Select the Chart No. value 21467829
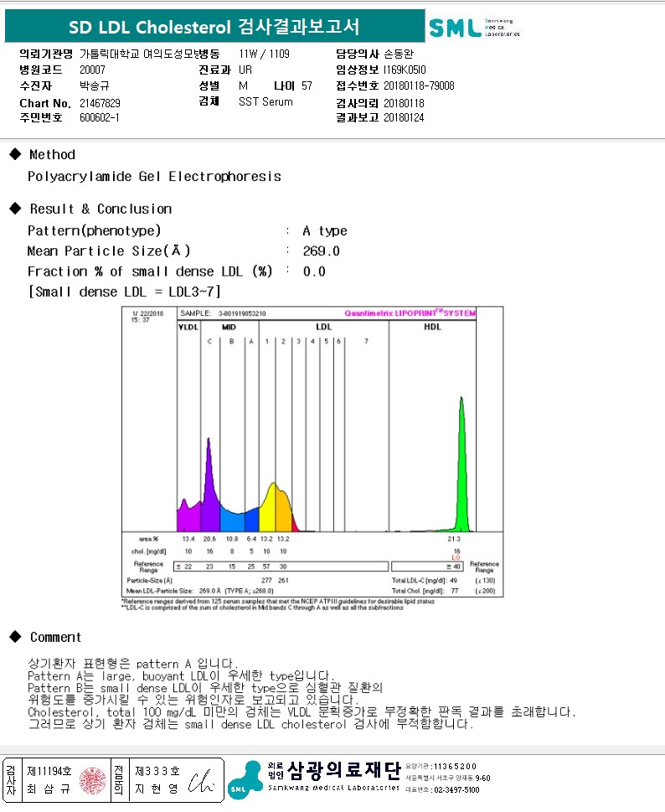This screenshot has height=812, width=665. (100, 103)
